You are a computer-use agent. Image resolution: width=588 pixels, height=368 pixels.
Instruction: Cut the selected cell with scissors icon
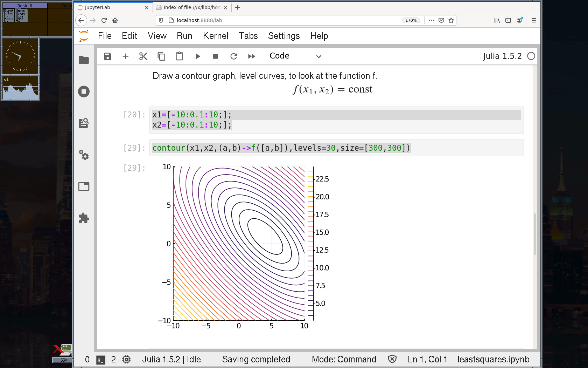pos(143,56)
